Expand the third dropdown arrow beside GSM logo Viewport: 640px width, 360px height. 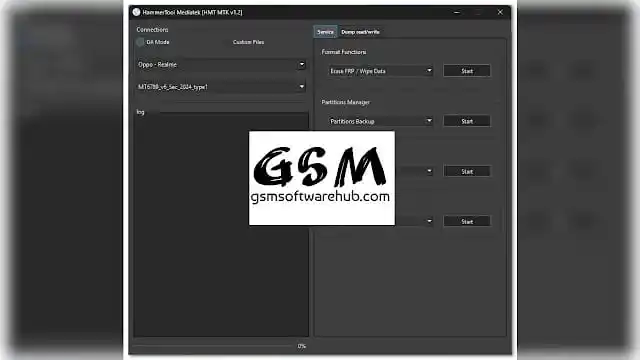click(429, 171)
